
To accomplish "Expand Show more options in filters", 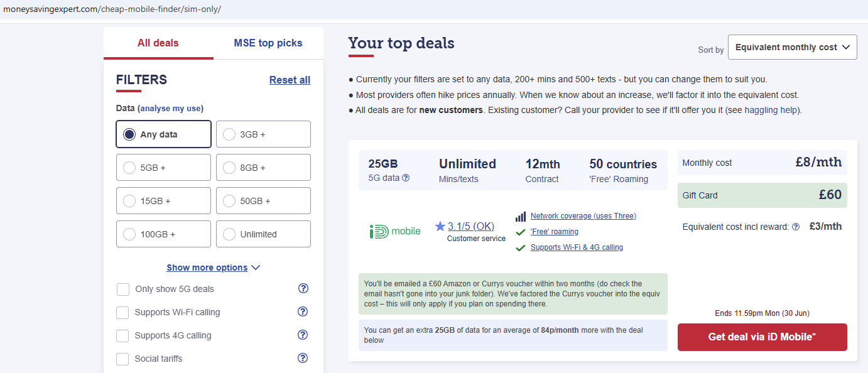I will click(213, 268).
